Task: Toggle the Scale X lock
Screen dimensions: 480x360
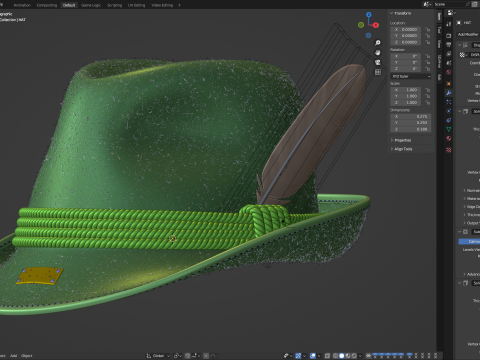Action: [427, 90]
